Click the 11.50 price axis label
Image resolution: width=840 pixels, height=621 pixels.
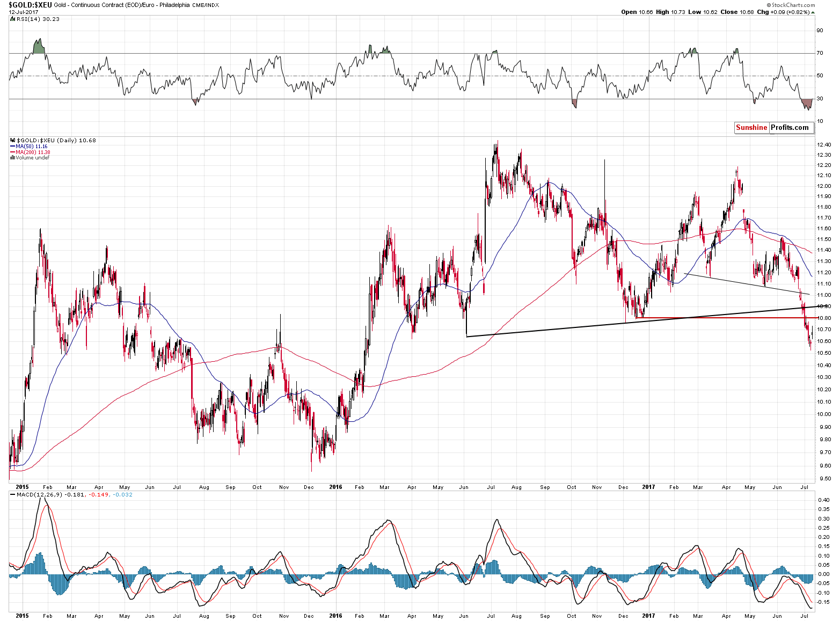click(824, 239)
